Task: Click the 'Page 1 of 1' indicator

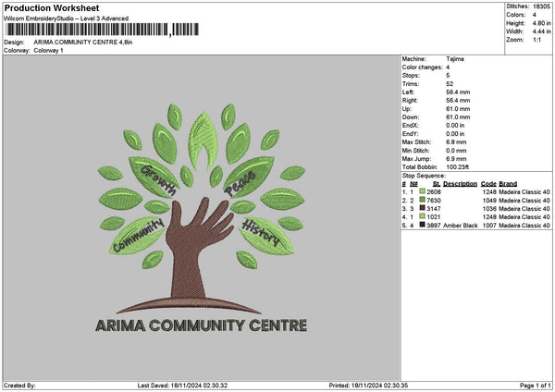Action: click(x=536, y=386)
